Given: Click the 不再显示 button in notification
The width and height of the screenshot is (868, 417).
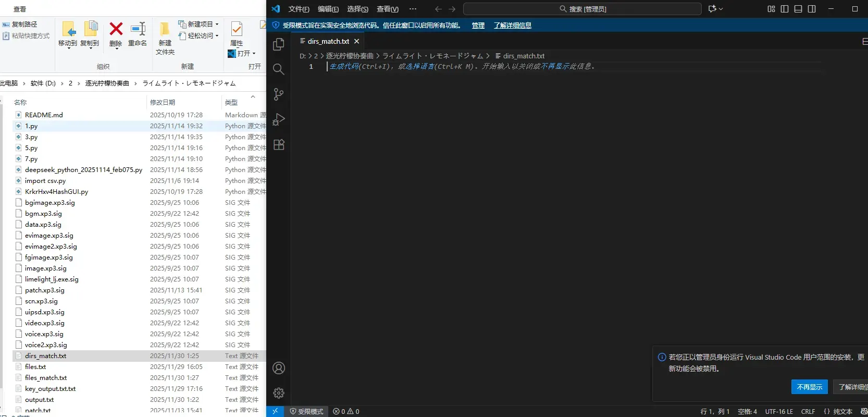Looking at the screenshot, I should point(809,387).
